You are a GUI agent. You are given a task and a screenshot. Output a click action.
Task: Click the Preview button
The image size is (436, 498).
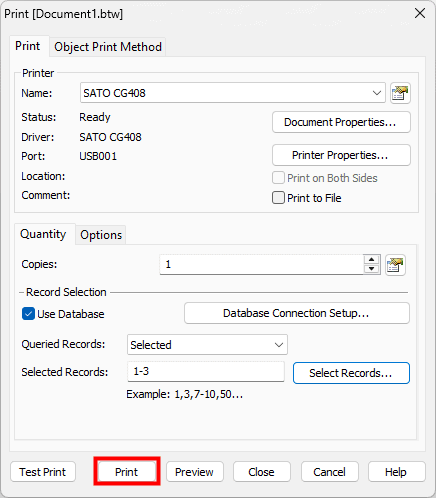[195, 472]
